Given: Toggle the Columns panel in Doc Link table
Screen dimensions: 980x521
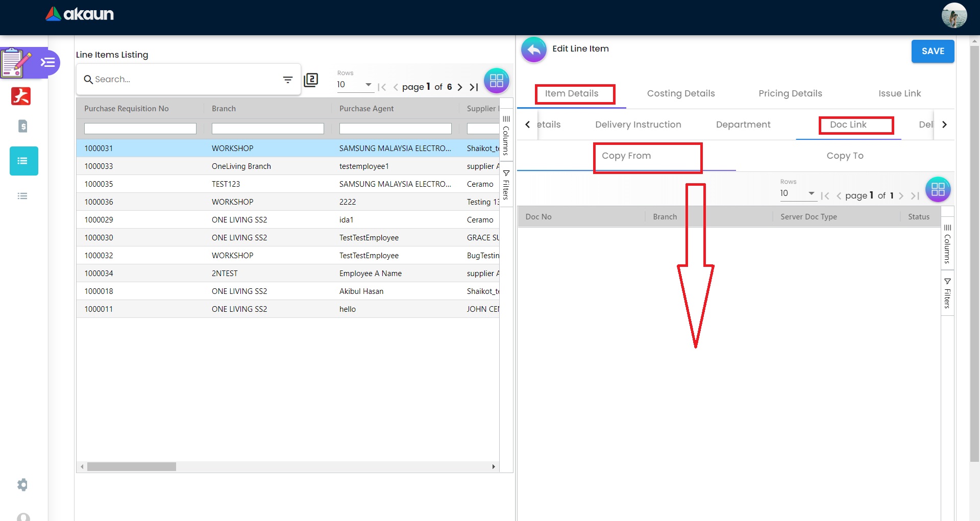Looking at the screenshot, I should [x=947, y=243].
